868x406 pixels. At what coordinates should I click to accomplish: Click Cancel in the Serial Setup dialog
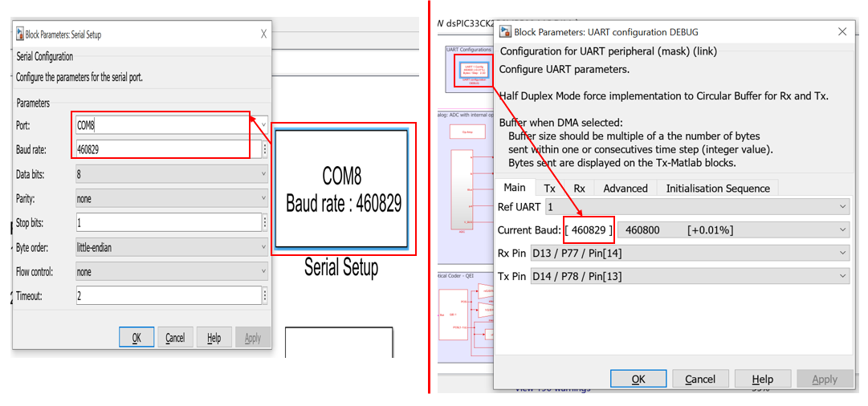click(x=175, y=338)
